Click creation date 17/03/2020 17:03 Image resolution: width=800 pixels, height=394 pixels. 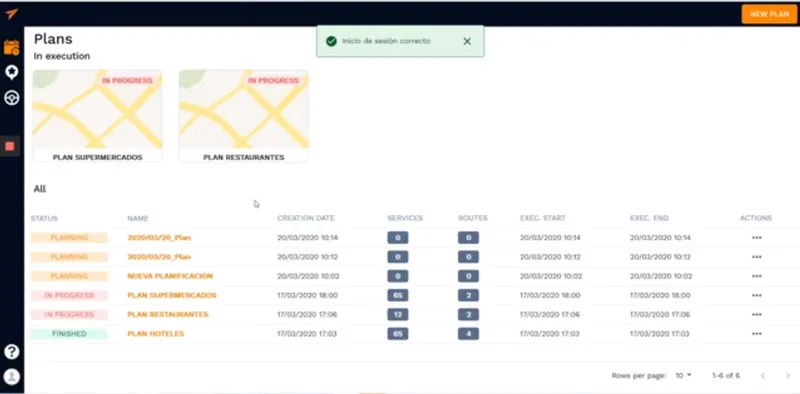pos(307,334)
